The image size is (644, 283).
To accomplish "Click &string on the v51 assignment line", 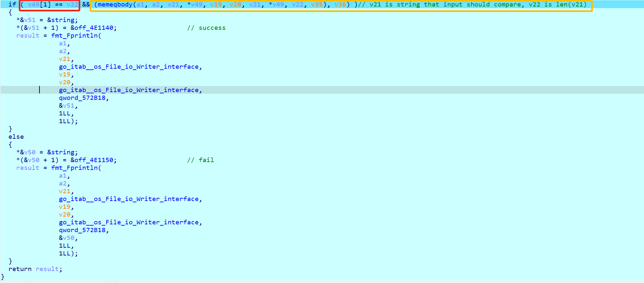I will pos(61,20).
